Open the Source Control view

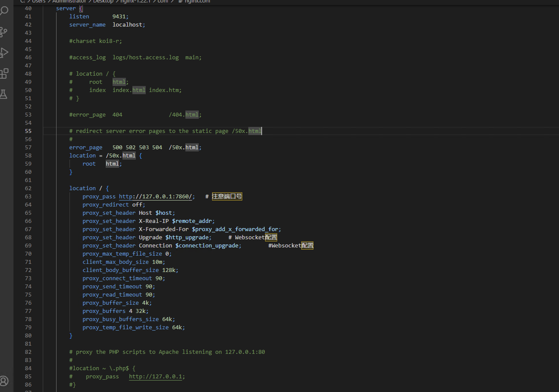coord(4,32)
